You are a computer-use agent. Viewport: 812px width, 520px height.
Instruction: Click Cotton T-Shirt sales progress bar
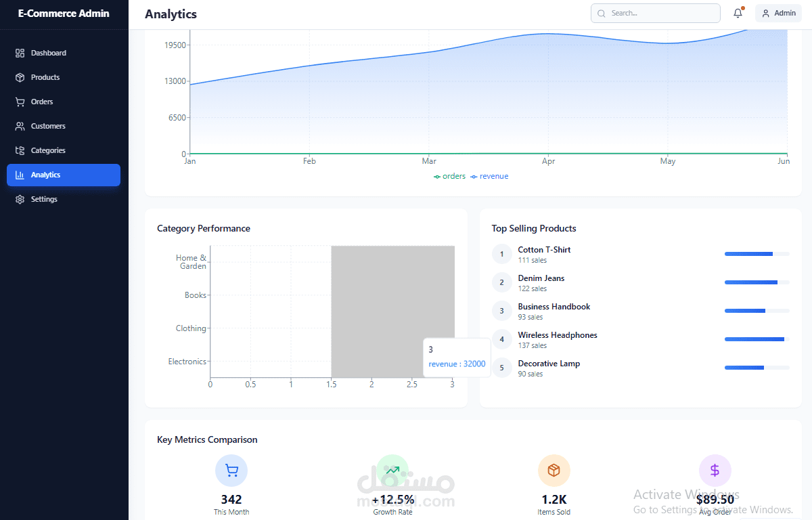[x=757, y=254]
